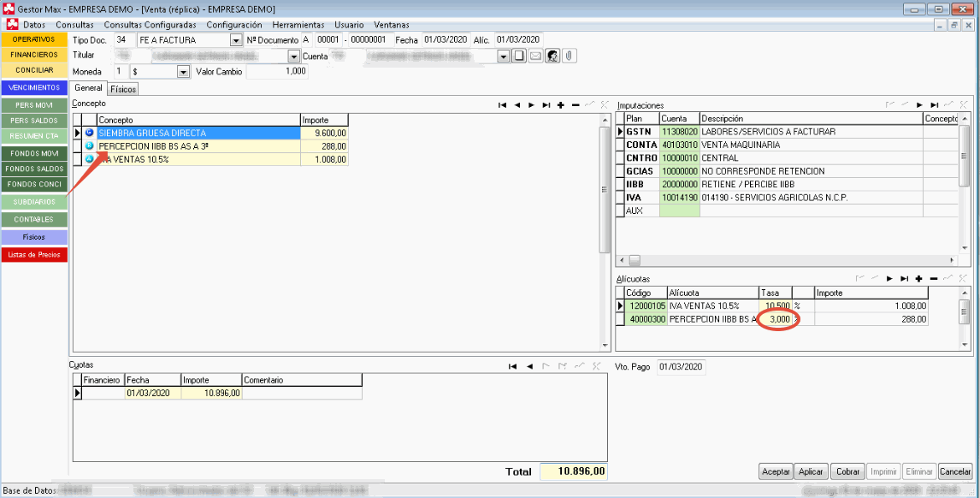Go to next record in Concepto navigator

click(531, 105)
